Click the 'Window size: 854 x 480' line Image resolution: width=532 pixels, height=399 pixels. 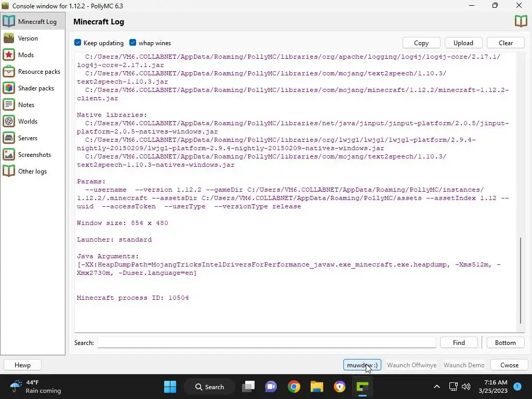123,223
